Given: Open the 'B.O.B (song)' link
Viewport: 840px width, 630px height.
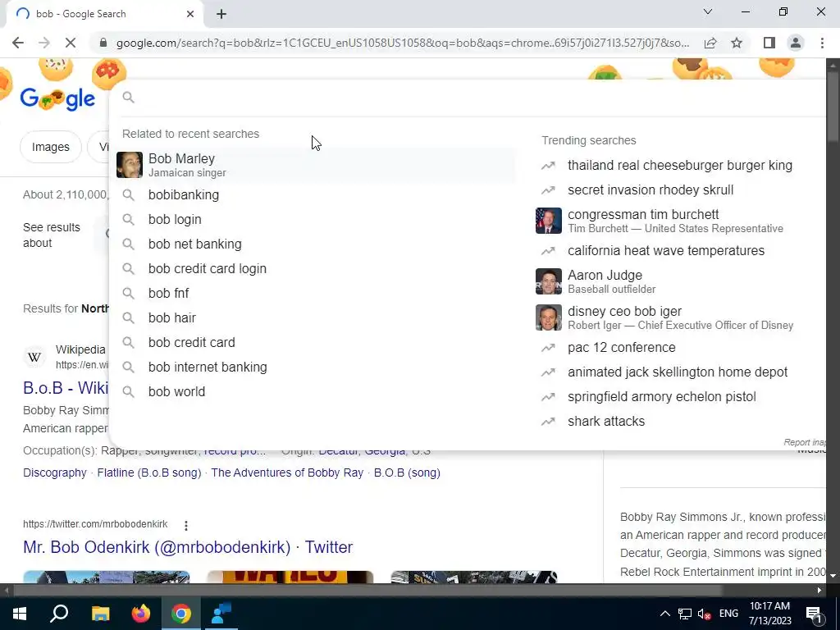Looking at the screenshot, I should point(407,473).
